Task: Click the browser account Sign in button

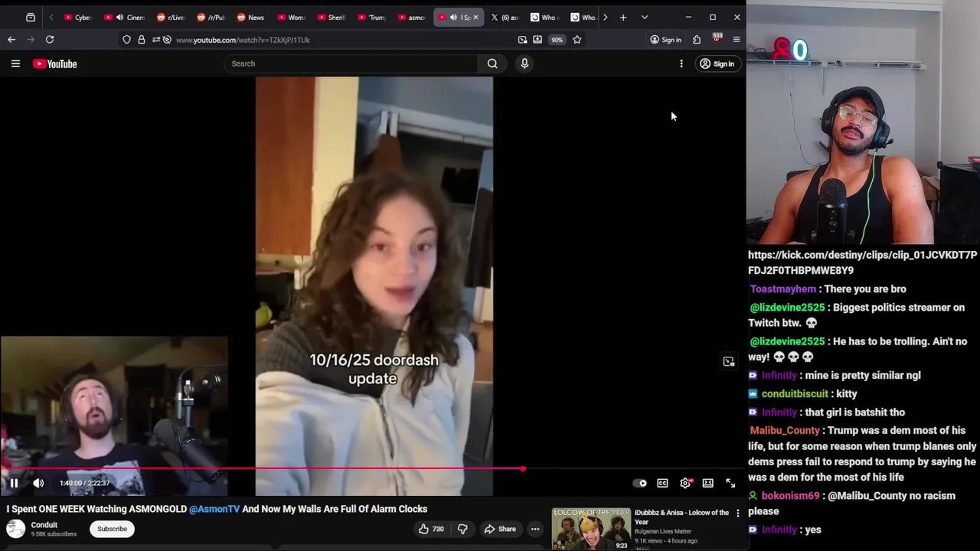Action: 666,40
